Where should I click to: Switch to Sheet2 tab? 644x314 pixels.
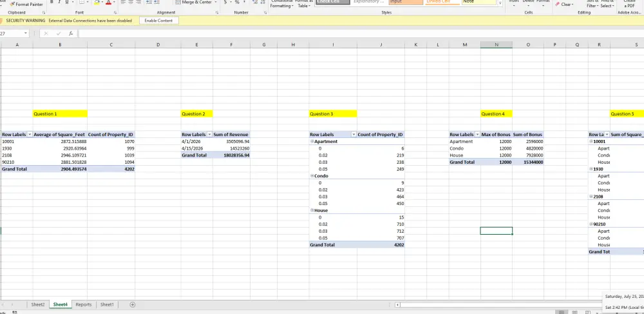click(38, 304)
